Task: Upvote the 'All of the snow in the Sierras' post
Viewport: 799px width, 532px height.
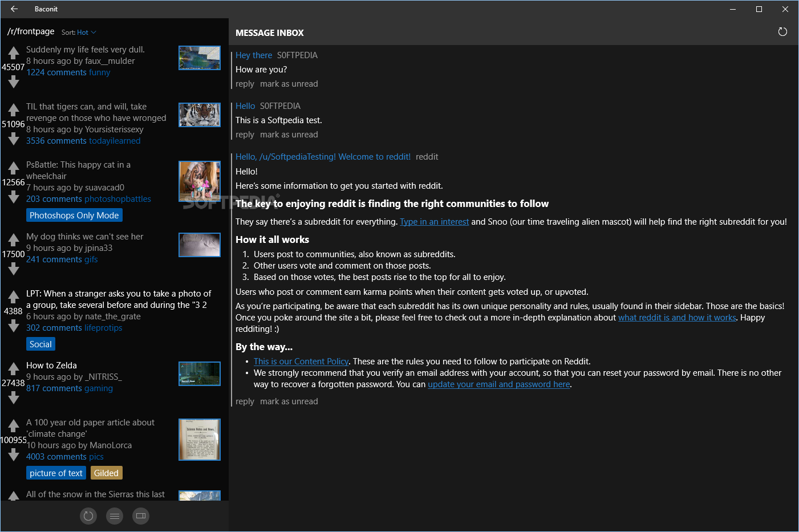Action: (14, 496)
